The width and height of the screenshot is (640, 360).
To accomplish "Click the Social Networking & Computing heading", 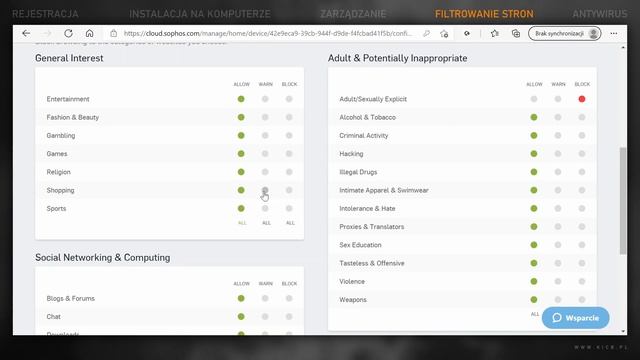I will 102,258.
